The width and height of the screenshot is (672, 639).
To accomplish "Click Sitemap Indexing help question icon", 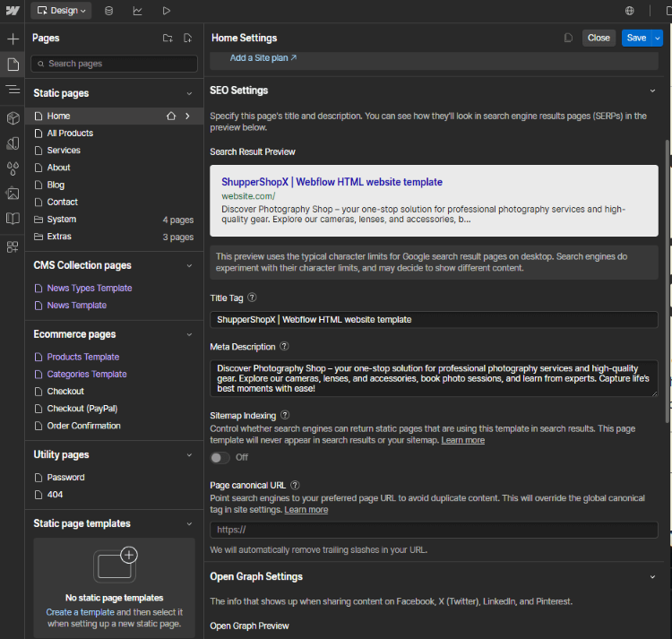I will [285, 415].
